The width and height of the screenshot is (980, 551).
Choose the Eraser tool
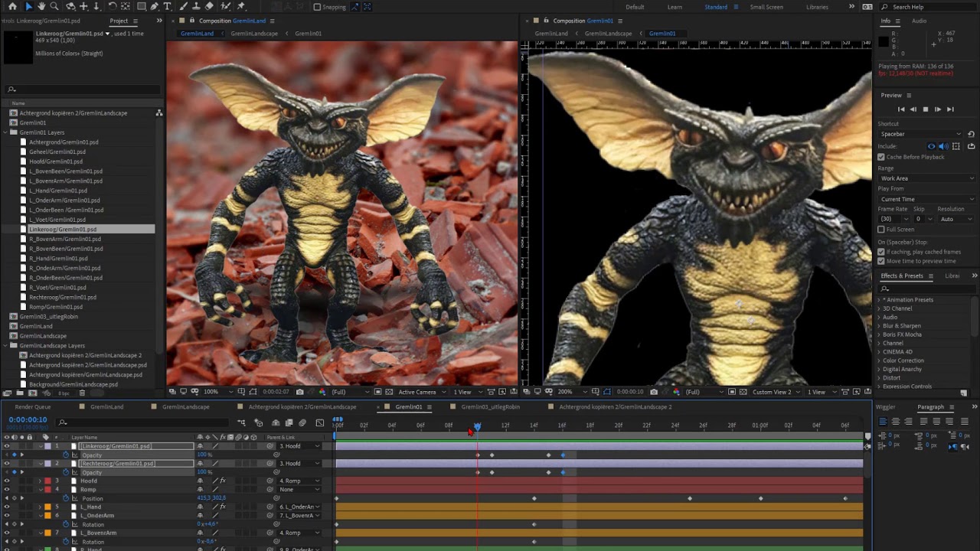pyautogui.click(x=209, y=6)
